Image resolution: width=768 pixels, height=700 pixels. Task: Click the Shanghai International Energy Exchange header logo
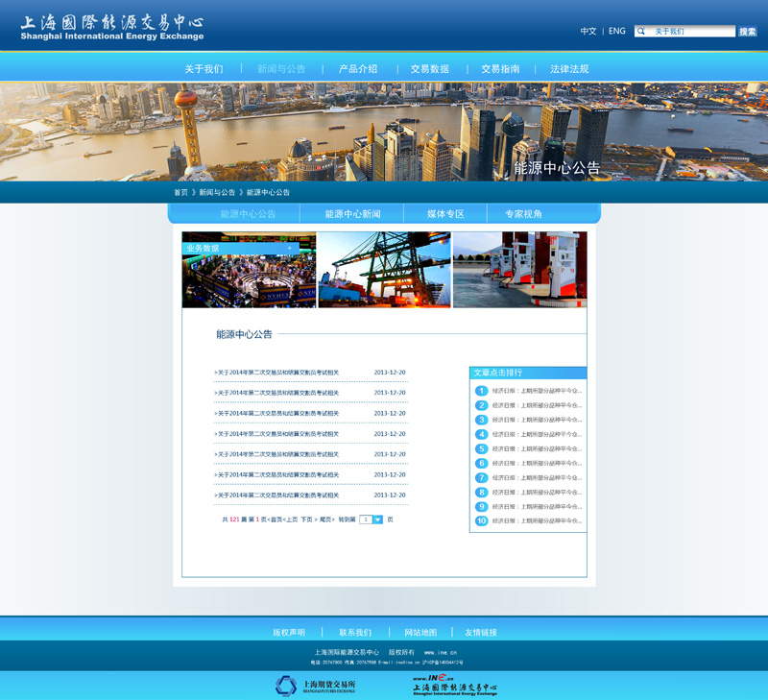(x=112, y=28)
